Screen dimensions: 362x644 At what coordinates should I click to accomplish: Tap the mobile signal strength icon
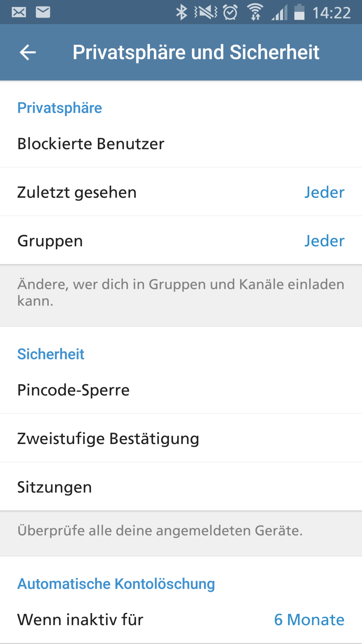coord(279,13)
